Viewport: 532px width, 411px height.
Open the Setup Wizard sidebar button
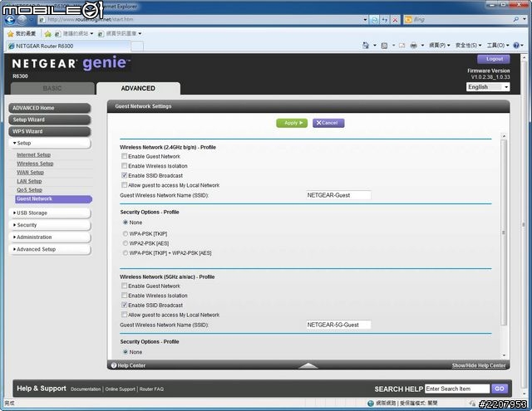click(50, 120)
